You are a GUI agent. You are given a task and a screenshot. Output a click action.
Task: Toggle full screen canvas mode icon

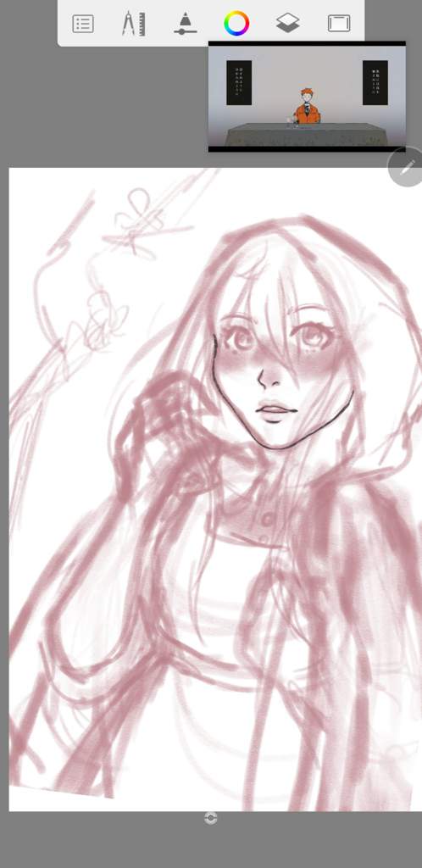click(339, 23)
